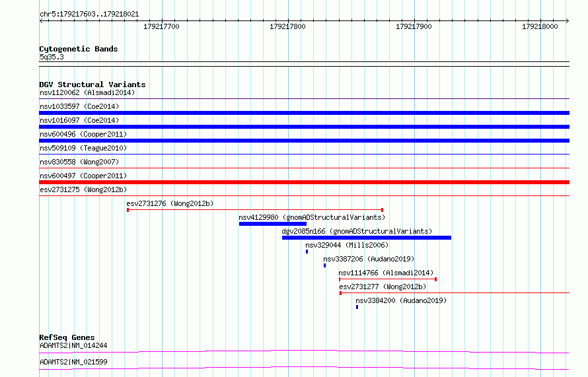
Task: Click the esv2731277 (Wong2012b) label
Action: click(x=383, y=287)
